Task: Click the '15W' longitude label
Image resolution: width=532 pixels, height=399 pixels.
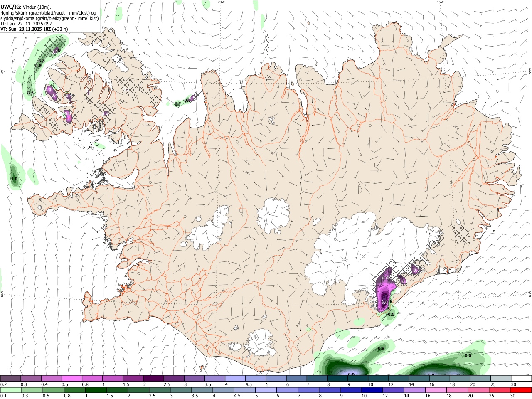Action: pos(440,2)
